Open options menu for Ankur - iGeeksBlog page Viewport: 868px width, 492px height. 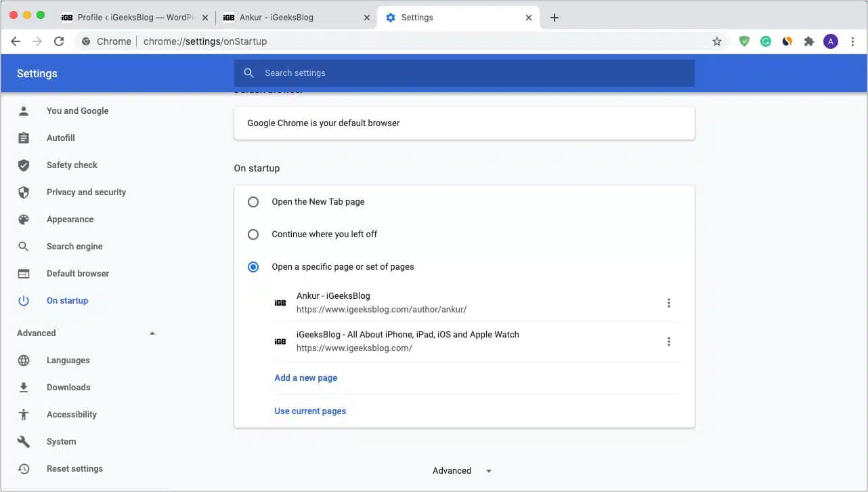pos(669,302)
